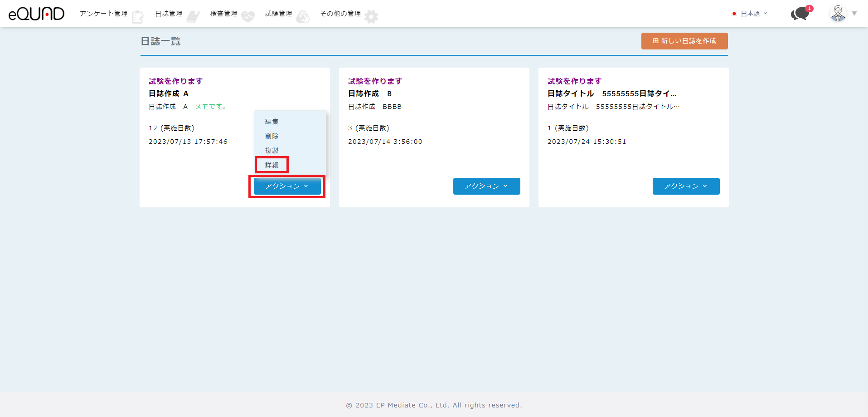Collapse the アクション dropdown for 日誌作成 A
The image size is (868, 417).
287,186
